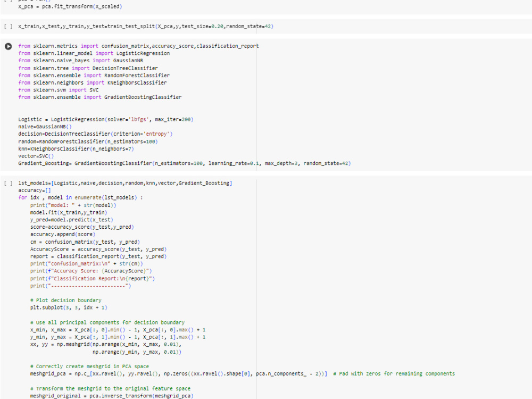Click the for idx, model in enumerate line
The width and height of the screenshot is (532, 399).
81,197
